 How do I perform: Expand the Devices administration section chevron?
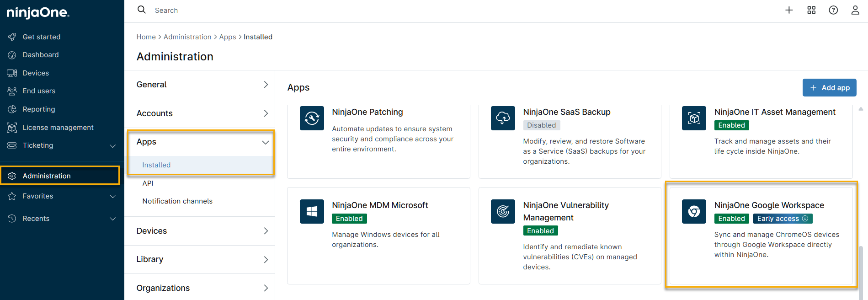[x=266, y=231]
